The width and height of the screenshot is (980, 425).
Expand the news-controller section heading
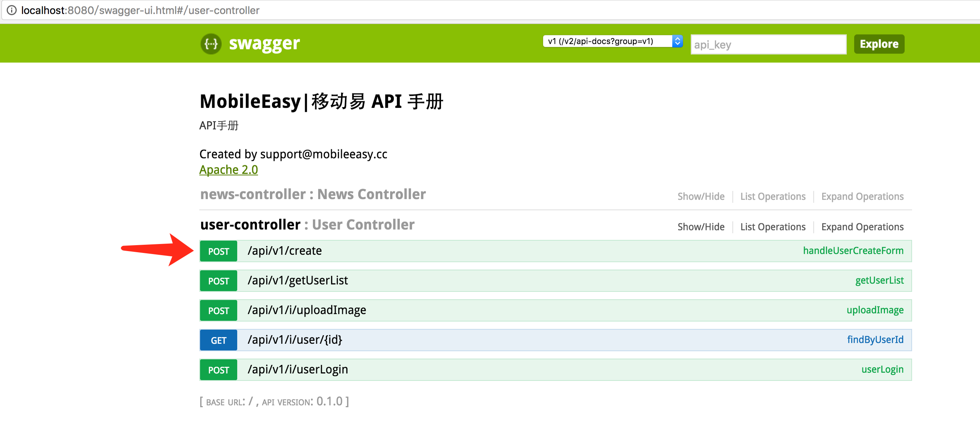pos(313,194)
